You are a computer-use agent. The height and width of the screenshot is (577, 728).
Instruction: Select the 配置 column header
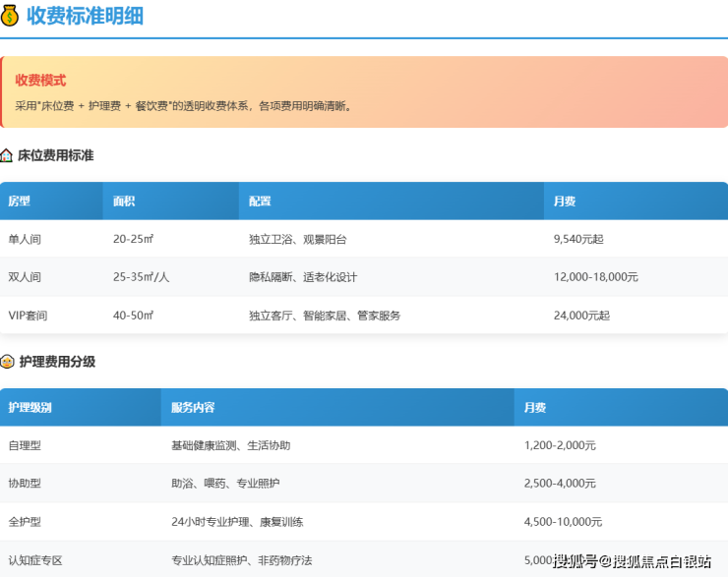[x=260, y=201]
